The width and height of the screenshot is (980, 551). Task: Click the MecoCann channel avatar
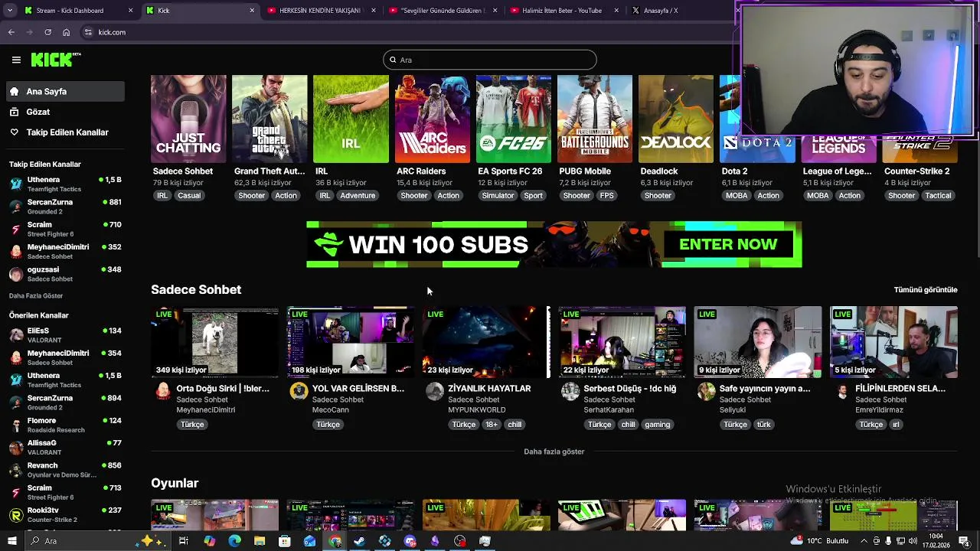coord(299,392)
